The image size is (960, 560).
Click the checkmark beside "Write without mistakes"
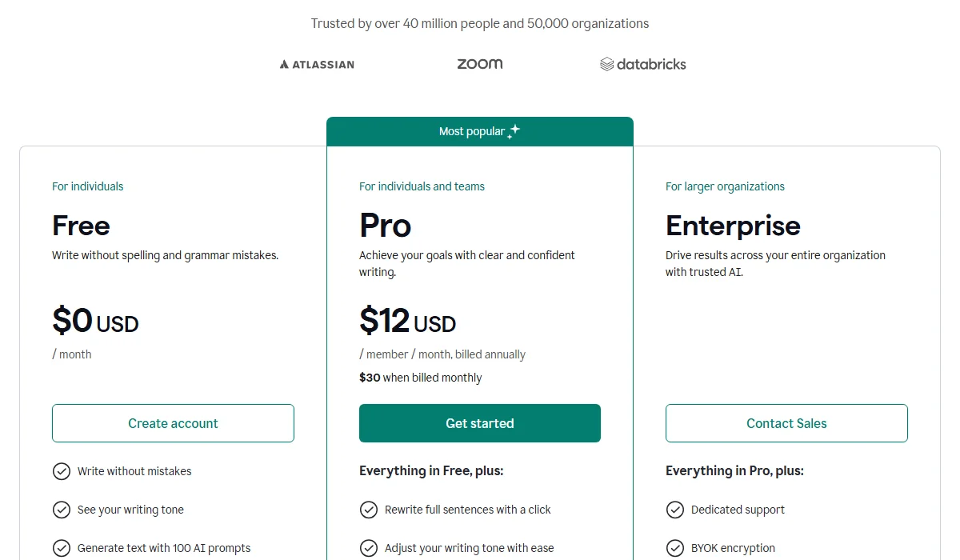click(x=62, y=471)
